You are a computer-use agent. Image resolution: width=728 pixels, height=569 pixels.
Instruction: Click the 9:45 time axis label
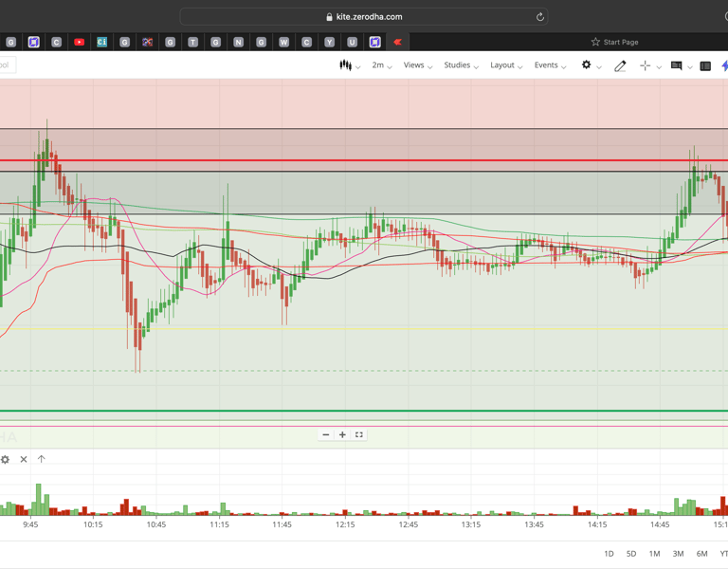click(x=30, y=524)
